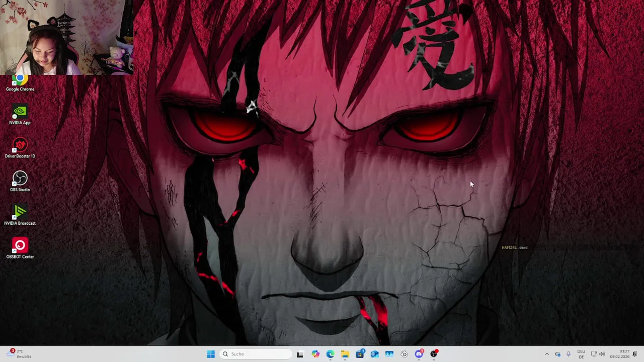Open the weather widget in the taskbar

(x=20, y=354)
